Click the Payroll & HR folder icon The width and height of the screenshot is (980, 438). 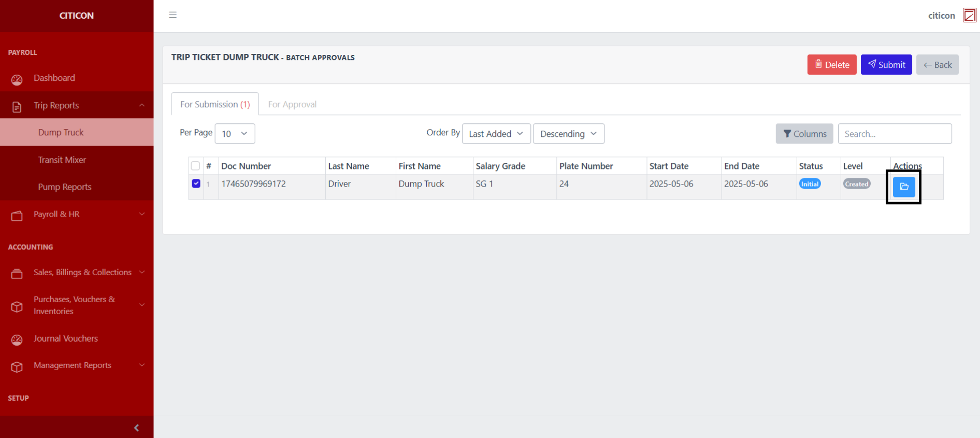point(17,216)
